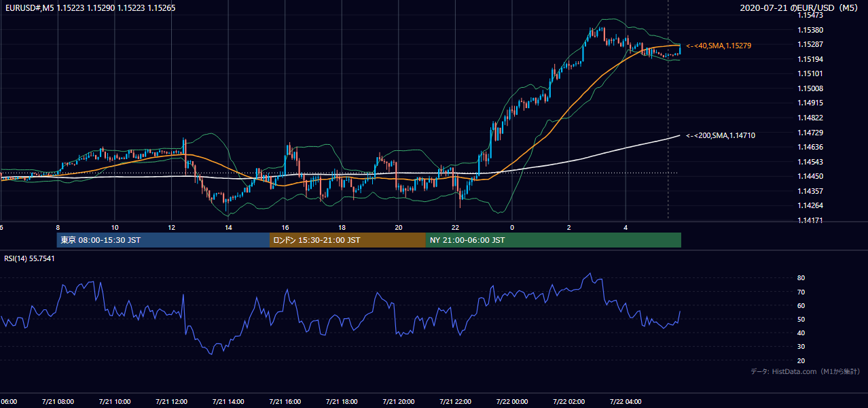Click the NY 21:00-06:00 JST session bar
868x408 pixels.
[x=554, y=240]
